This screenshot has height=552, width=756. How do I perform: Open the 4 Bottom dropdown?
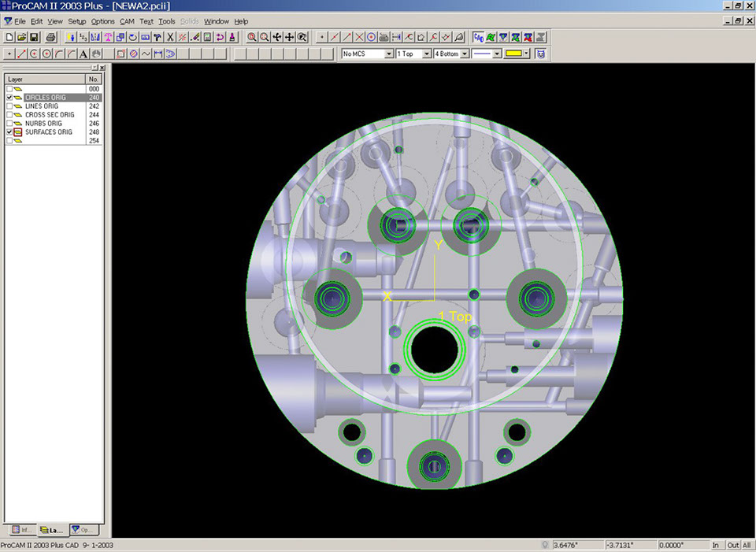465,54
